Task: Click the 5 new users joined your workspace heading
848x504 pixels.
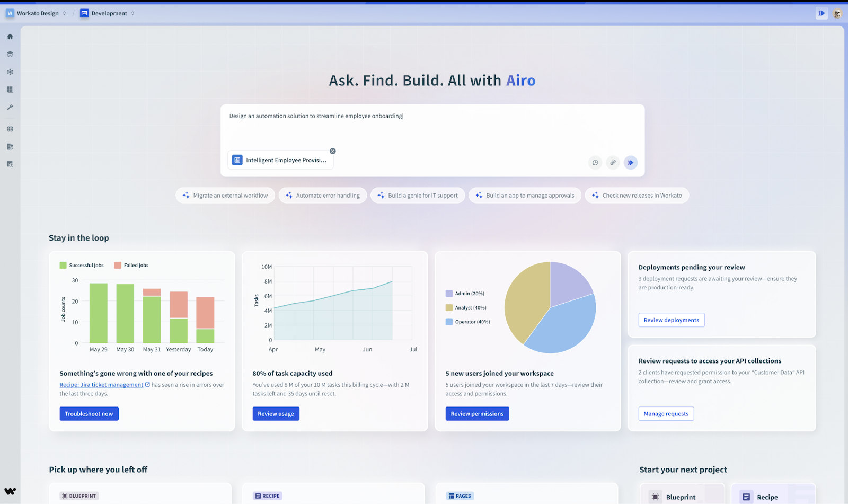Action: [x=500, y=374]
